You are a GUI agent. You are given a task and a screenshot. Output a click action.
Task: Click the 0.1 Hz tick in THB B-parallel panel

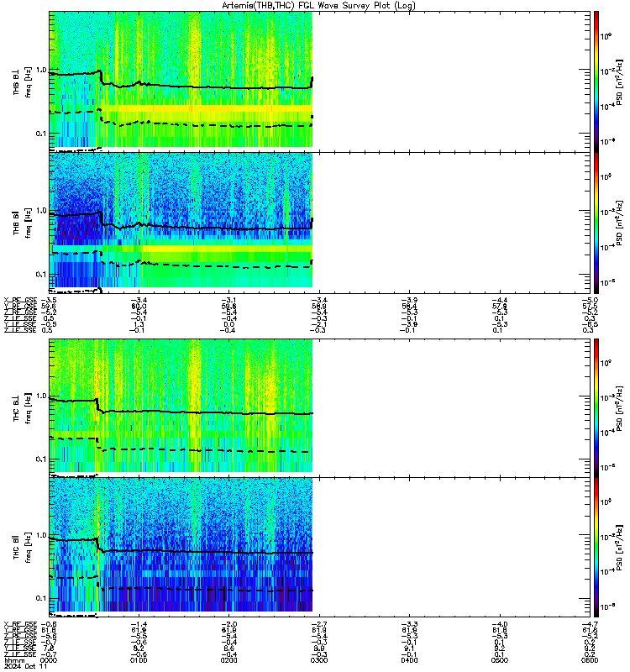pos(42,275)
